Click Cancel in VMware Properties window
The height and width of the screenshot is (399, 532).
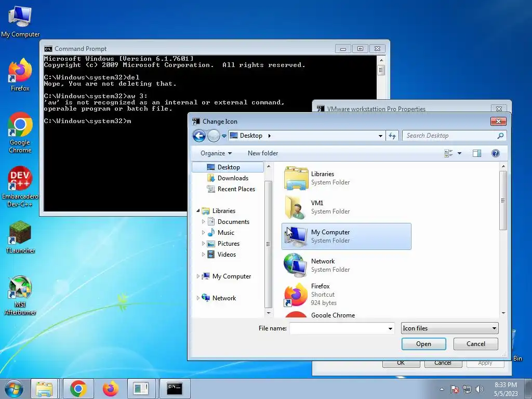[443, 363]
